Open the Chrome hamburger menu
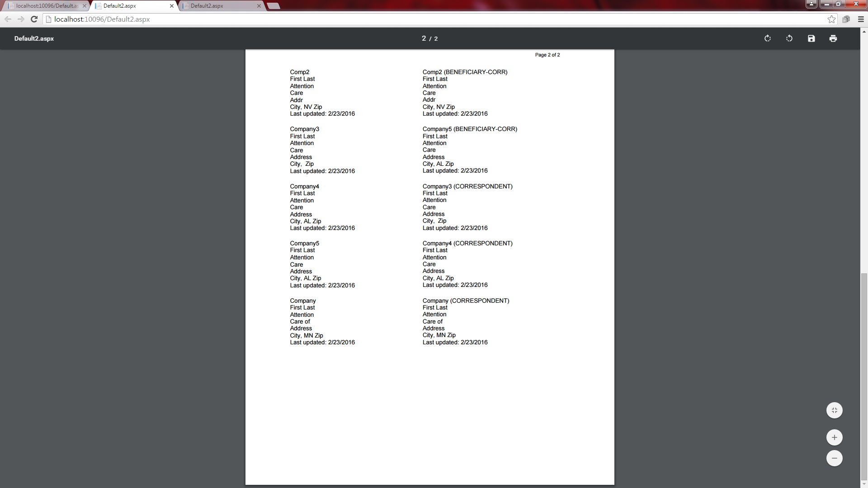 (861, 19)
